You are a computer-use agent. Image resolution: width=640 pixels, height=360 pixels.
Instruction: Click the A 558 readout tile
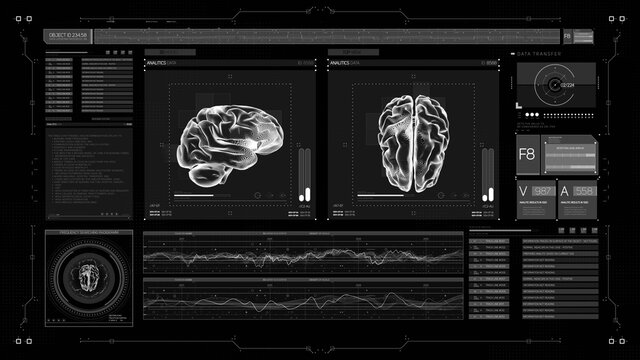pyautogui.click(x=577, y=200)
